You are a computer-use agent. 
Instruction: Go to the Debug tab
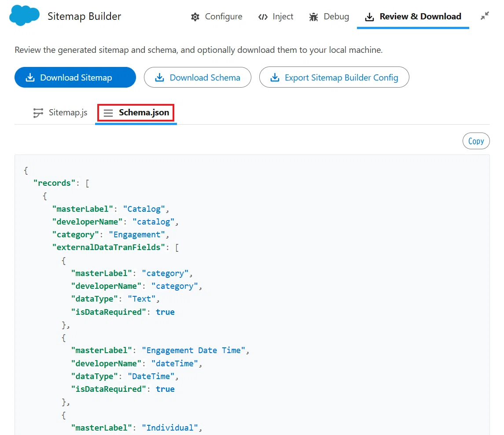(329, 16)
